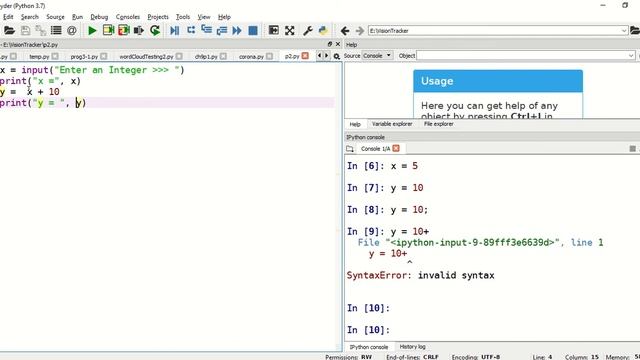This screenshot has width=640, height=360.
Task: Close the p2.py editor tab
Action: [x=305, y=56]
